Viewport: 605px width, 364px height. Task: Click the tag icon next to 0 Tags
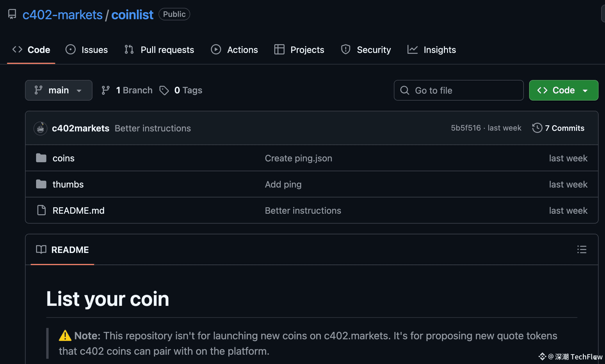click(x=164, y=90)
